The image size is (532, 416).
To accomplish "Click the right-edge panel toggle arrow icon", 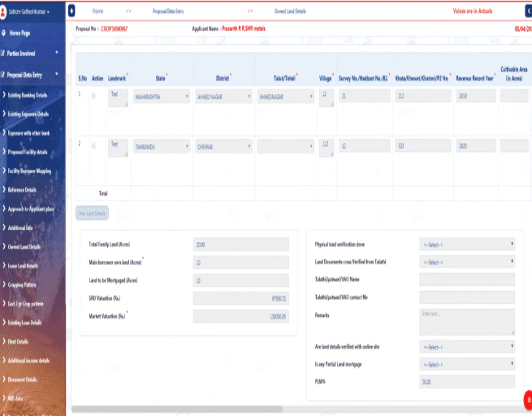I will point(529,11).
